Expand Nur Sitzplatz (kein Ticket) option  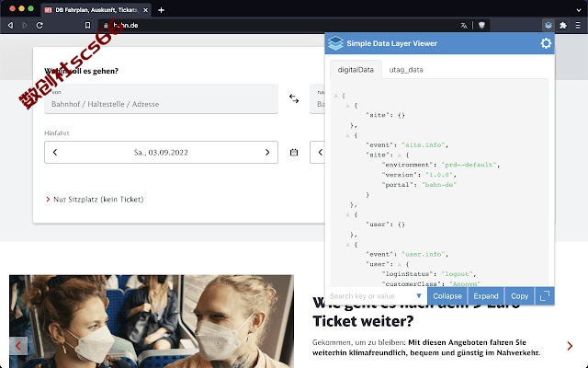coord(95,200)
